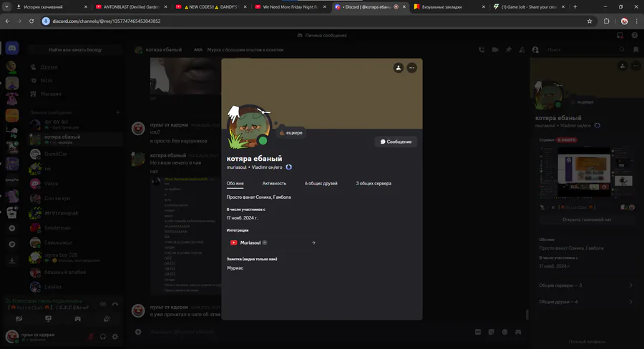Open DM with rei
Viewport: 644px width, 349px height.
(x=75, y=169)
